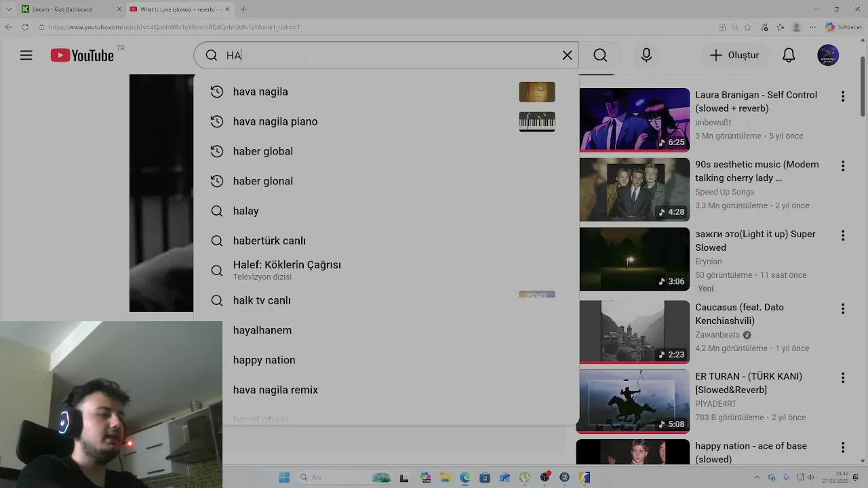This screenshot has width=868, height=488.
Task: Run search with the magnifier button
Action: pos(600,56)
